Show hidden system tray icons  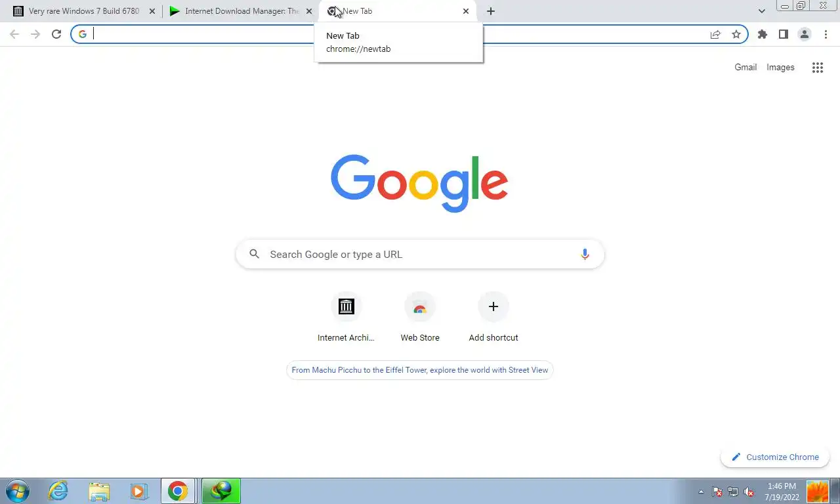coord(701,492)
